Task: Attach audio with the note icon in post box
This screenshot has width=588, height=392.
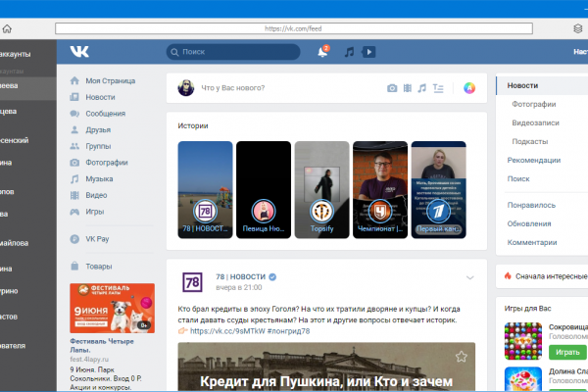Action: 422,88
